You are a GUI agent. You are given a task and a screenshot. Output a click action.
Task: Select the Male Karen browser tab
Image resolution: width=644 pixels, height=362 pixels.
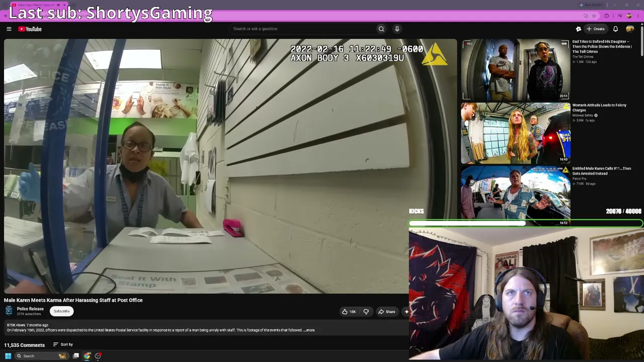38,5
